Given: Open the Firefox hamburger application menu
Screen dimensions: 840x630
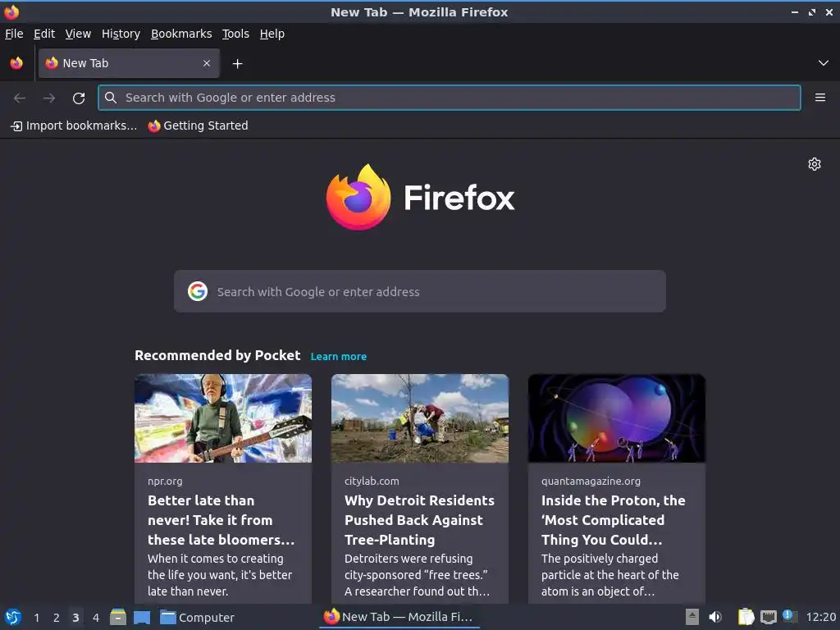Looking at the screenshot, I should pos(820,98).
